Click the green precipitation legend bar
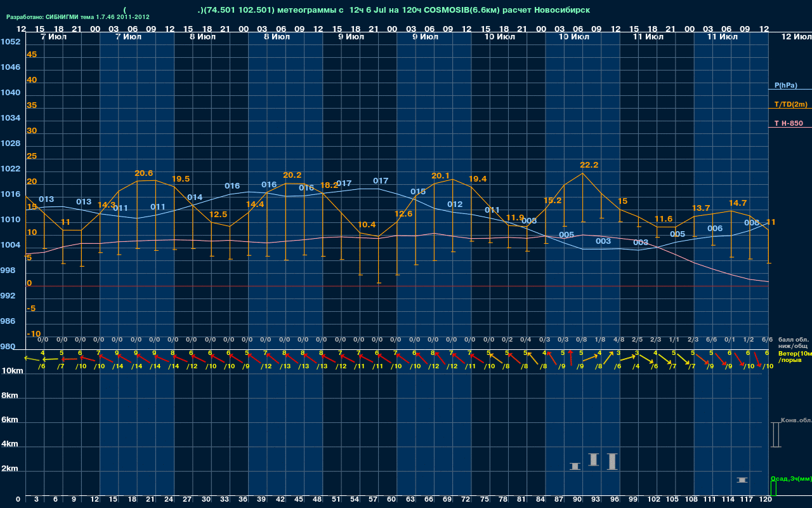 tap(773, 488)
